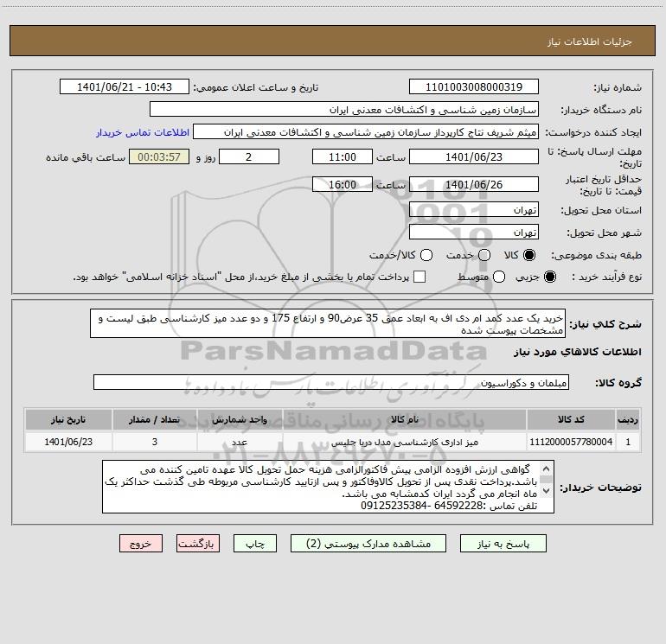Click the 16:00 time field
This screenshot has height=644, width=666.
tap(343, 184)
